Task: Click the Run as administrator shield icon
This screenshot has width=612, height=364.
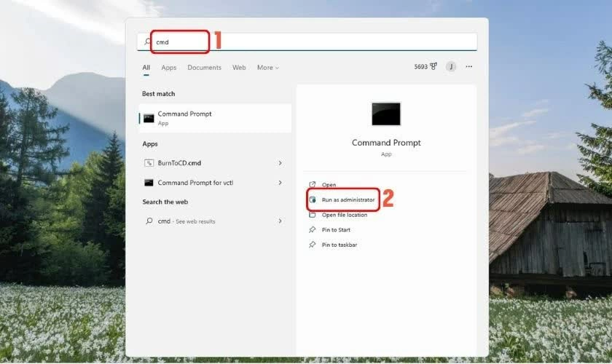Action: click(x=313, y=199)
